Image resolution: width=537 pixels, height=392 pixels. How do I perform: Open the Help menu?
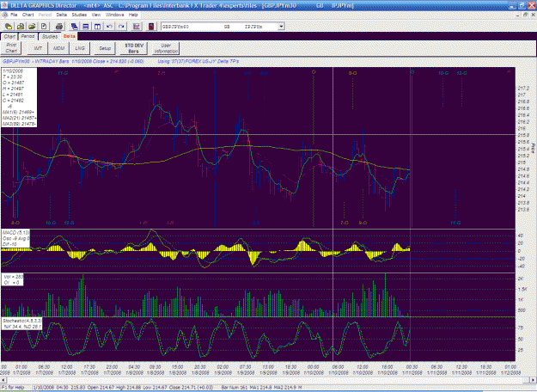tap(133, 15)
